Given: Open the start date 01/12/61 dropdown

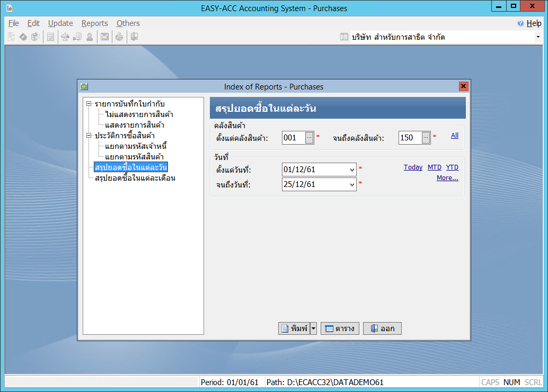Looking at the screenshot, I should click(x=352, y=170).
